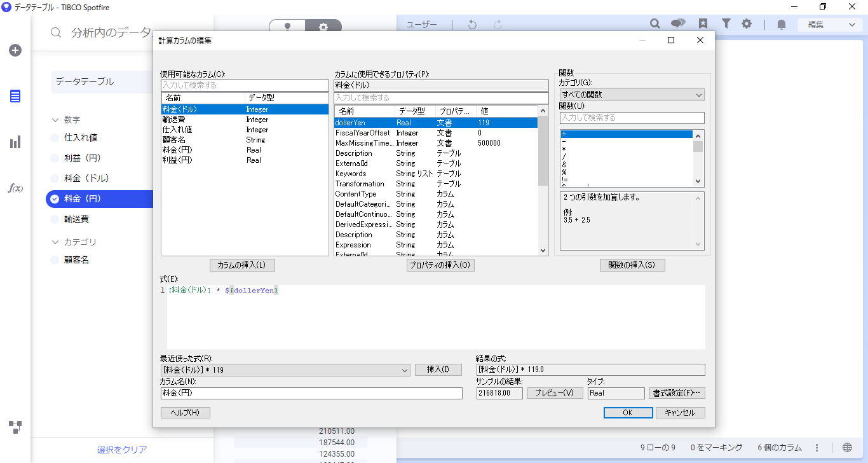Click the add (plus) icon in left sidebar
Image resolution: width=868 pixels, height=463 pixels.
click(x=15, y=50)
